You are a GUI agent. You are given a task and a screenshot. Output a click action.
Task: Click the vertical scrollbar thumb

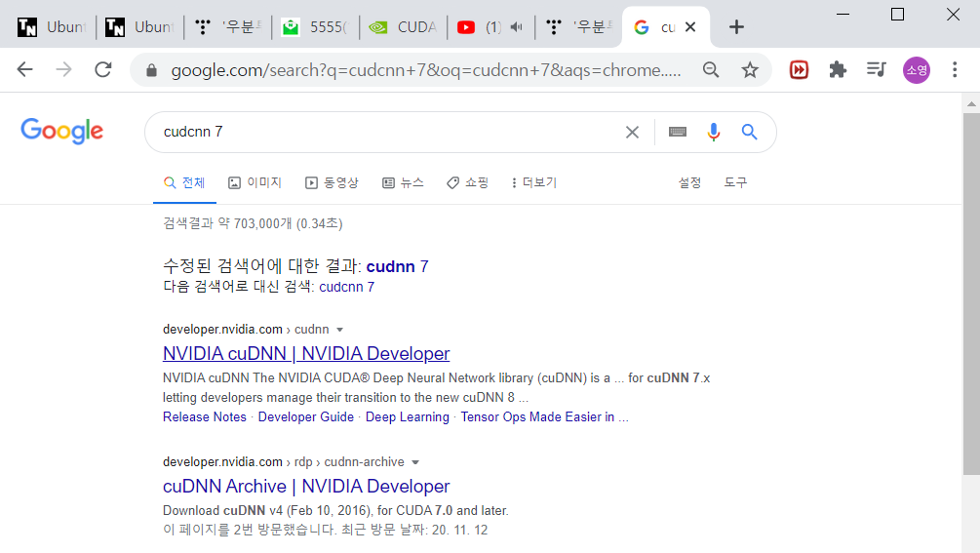tap(971, 294)
